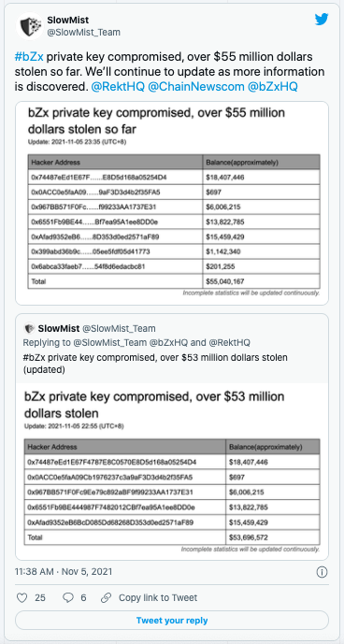Screen dimensions: 344x644
Task: Click the chain link copy icon
Action: 107,597
